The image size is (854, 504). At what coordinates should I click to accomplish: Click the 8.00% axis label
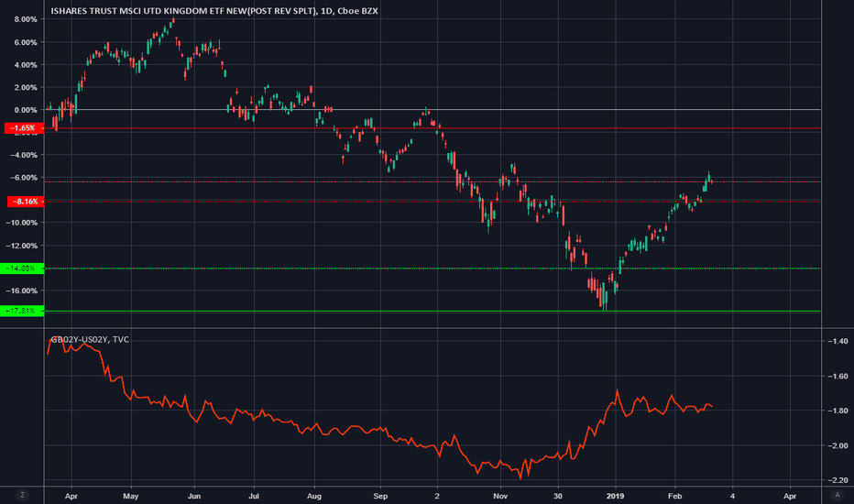pyautogui.click(x=26, y=19)
